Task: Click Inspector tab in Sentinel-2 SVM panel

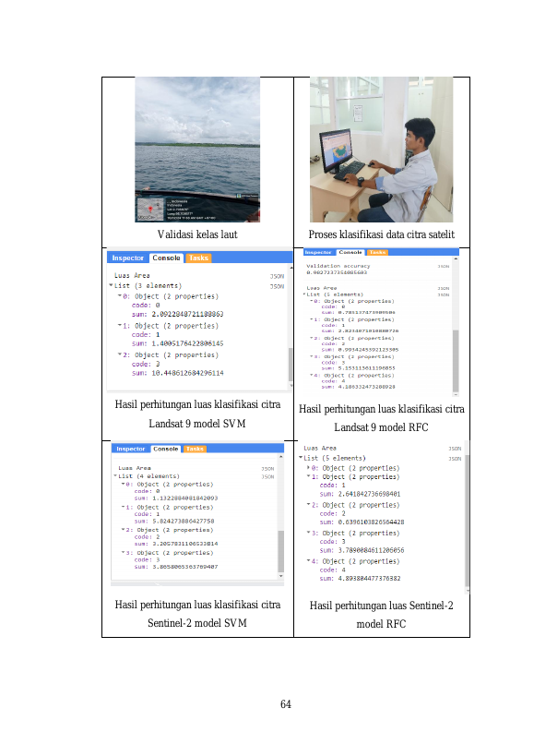Action: point(130,449)
